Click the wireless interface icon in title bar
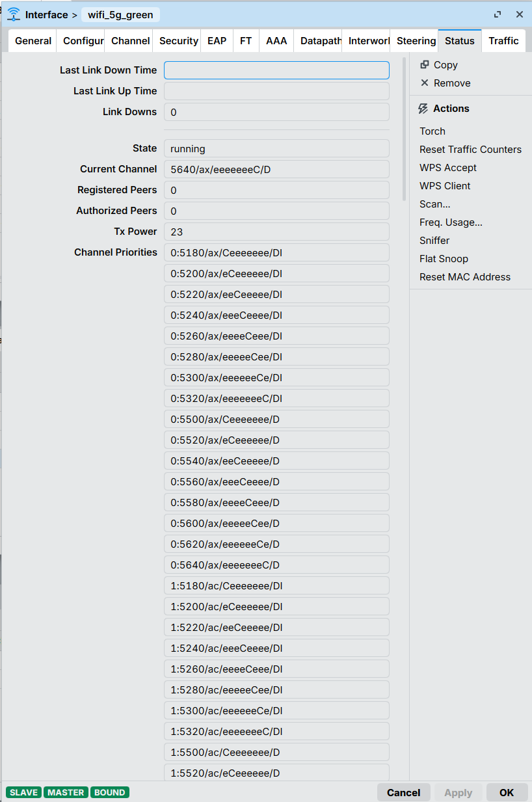 pos(14,14)
